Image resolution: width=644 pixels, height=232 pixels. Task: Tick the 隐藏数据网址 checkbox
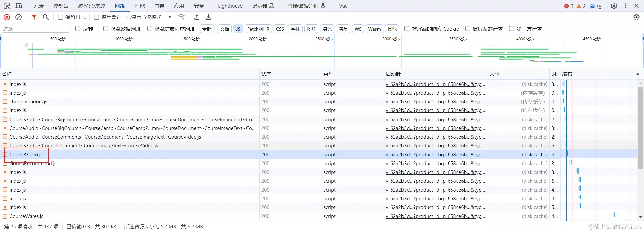coord(106,29)
